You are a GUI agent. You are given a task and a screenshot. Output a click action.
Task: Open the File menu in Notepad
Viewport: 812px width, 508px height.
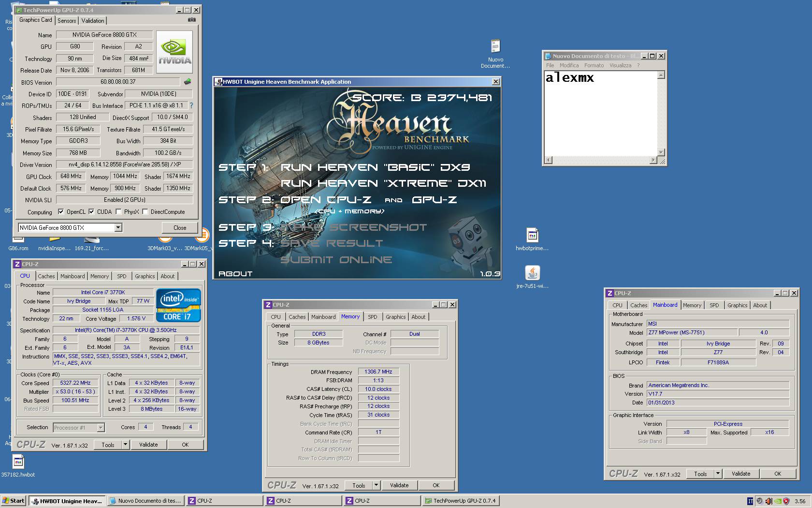pos(550,65)
